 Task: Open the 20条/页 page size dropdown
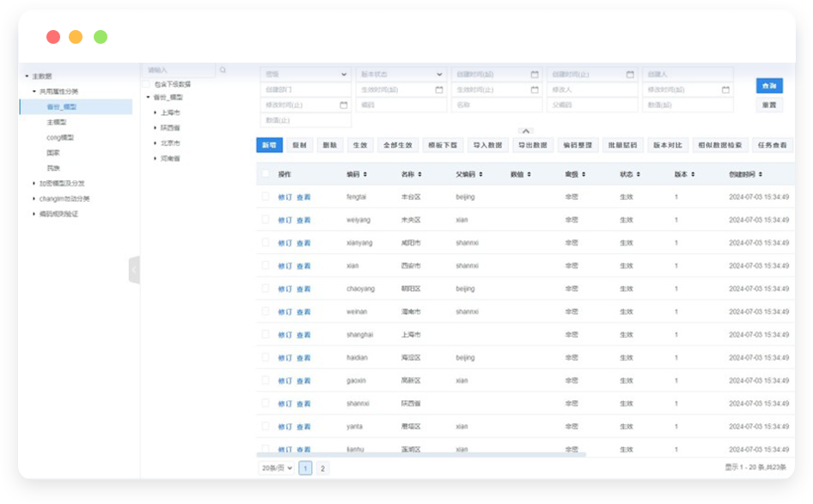click(x=277, y=468)
